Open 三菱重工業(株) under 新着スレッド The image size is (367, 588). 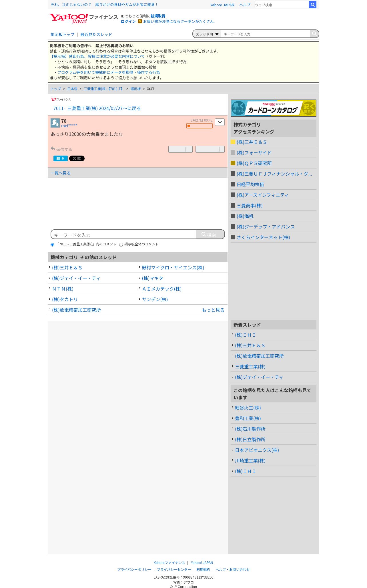tap(250, 367)
